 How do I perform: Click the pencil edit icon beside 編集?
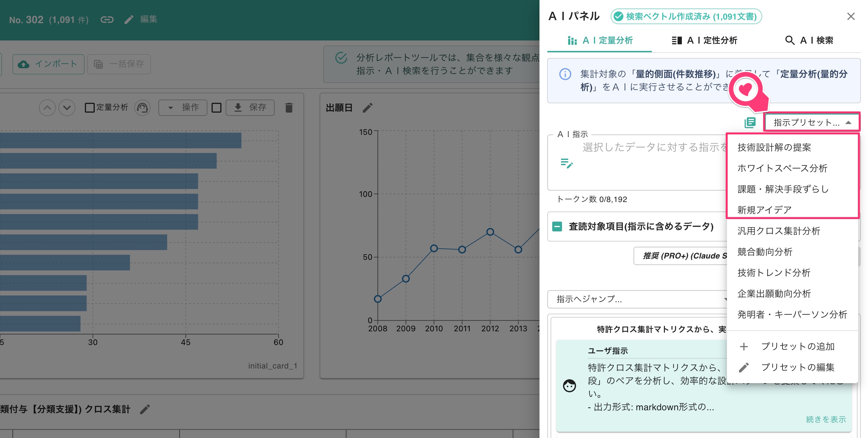tap(129, 20)
